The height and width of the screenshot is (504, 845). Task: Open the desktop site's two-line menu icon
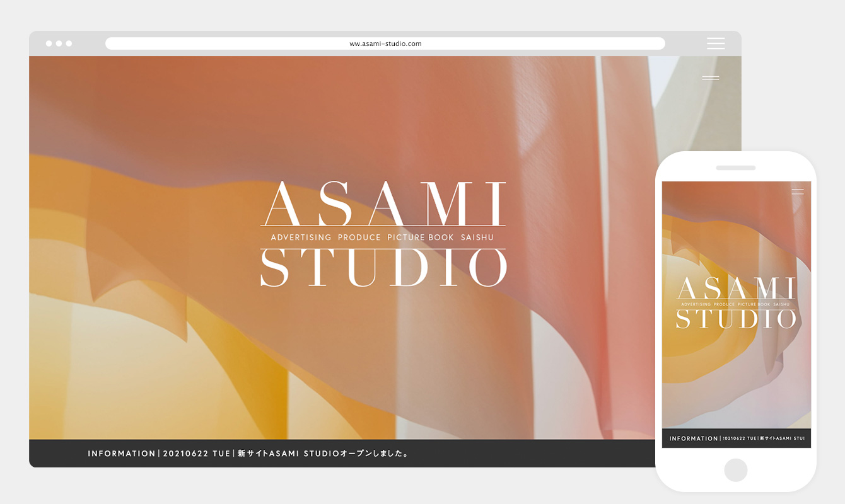(710, 78)
